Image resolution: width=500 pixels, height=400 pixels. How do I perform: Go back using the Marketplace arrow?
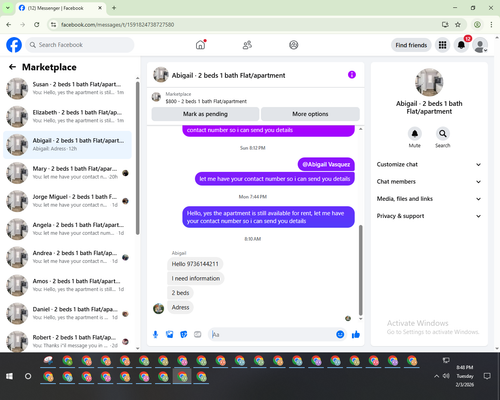(12, 67)
